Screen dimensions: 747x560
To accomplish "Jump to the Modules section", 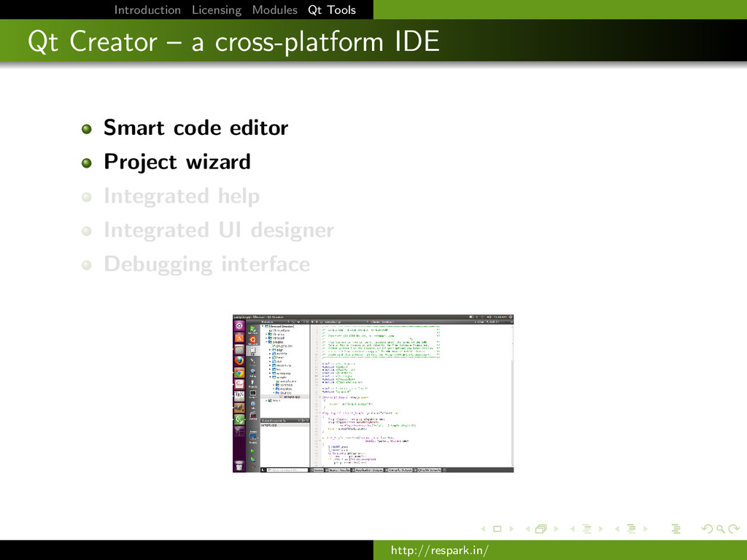I will [x=275, y=10].
